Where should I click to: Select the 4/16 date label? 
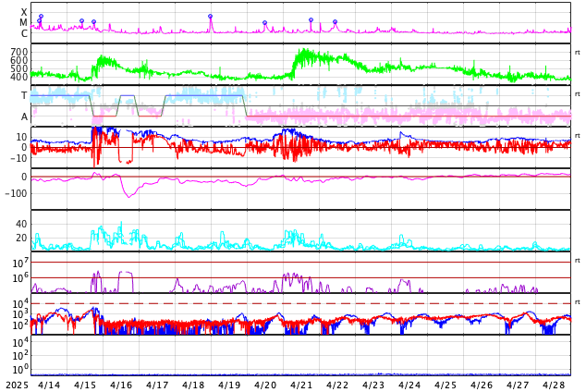pyautogui.click(x=121, y=385)
